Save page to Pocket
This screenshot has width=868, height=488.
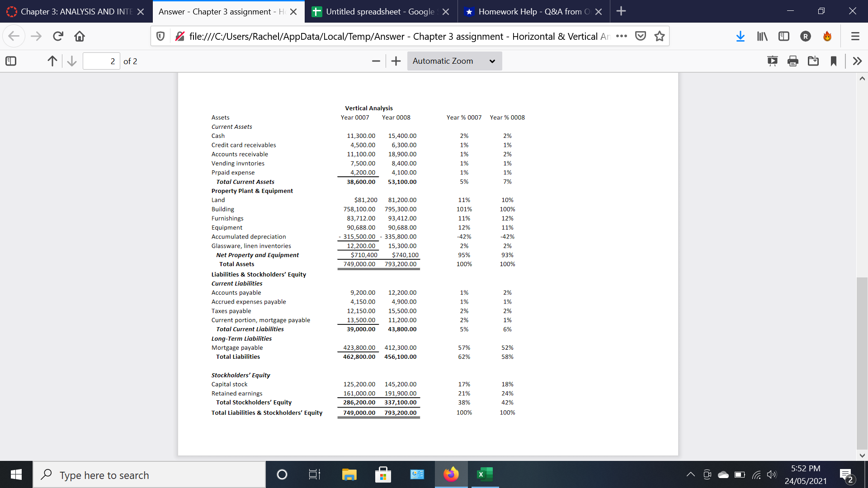(641, 36)
